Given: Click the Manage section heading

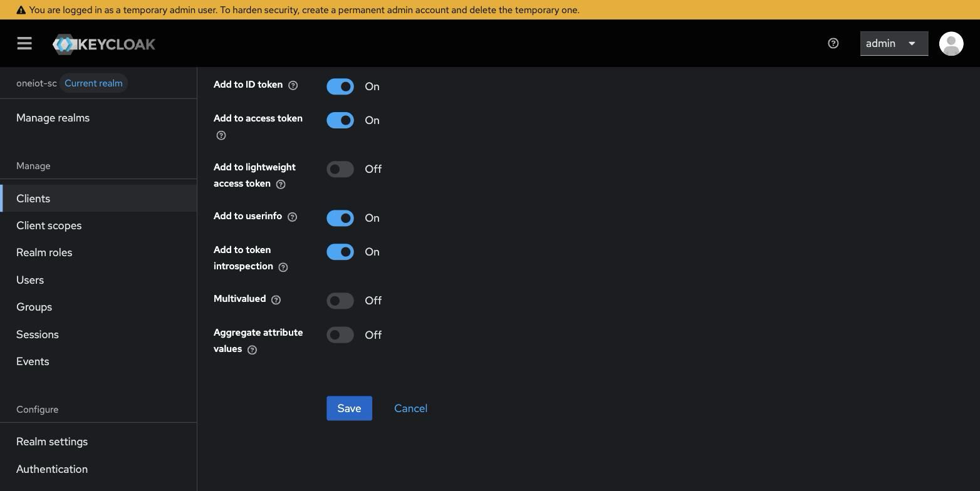Looking at the screenshot, I should (x=33, y=166).
